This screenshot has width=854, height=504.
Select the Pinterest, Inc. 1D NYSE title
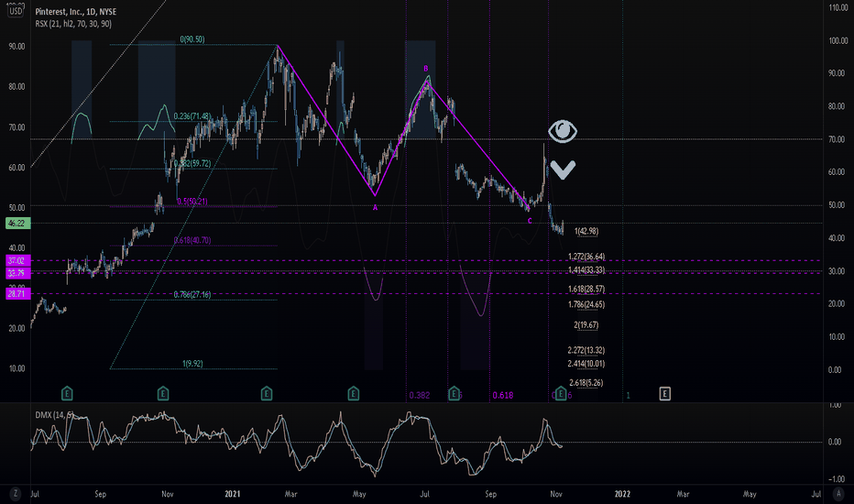click(76, 11)
